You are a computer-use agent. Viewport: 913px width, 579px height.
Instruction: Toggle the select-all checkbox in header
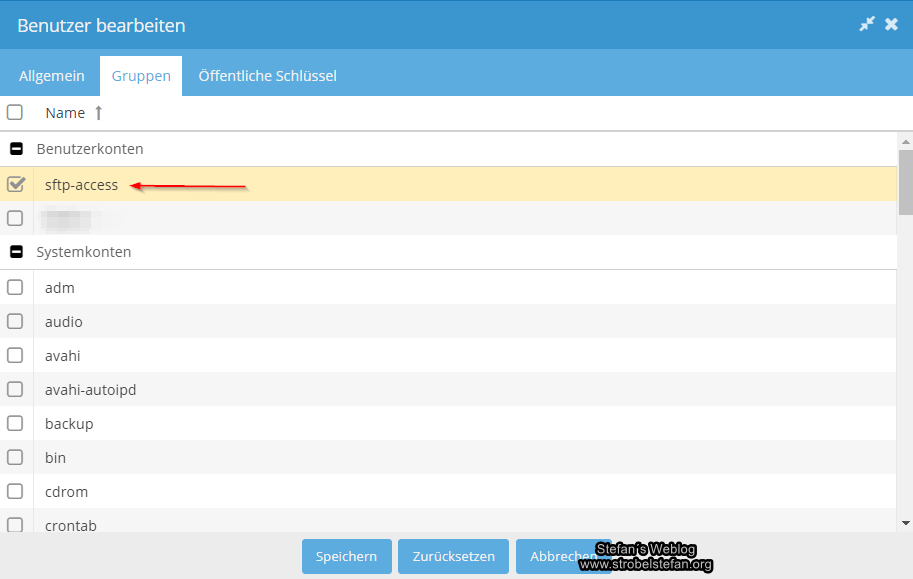pos(15,113)
